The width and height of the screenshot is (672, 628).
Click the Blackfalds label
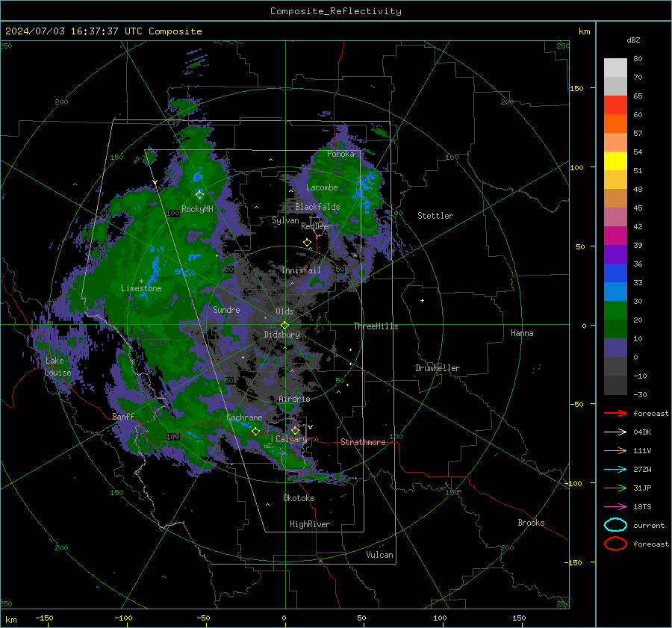(317, 207)
